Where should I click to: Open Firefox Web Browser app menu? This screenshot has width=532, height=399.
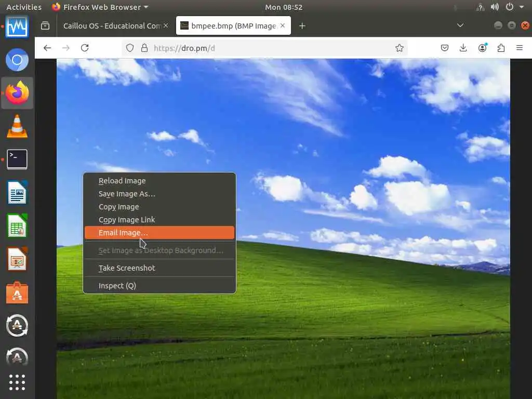(x=100, y=7)
